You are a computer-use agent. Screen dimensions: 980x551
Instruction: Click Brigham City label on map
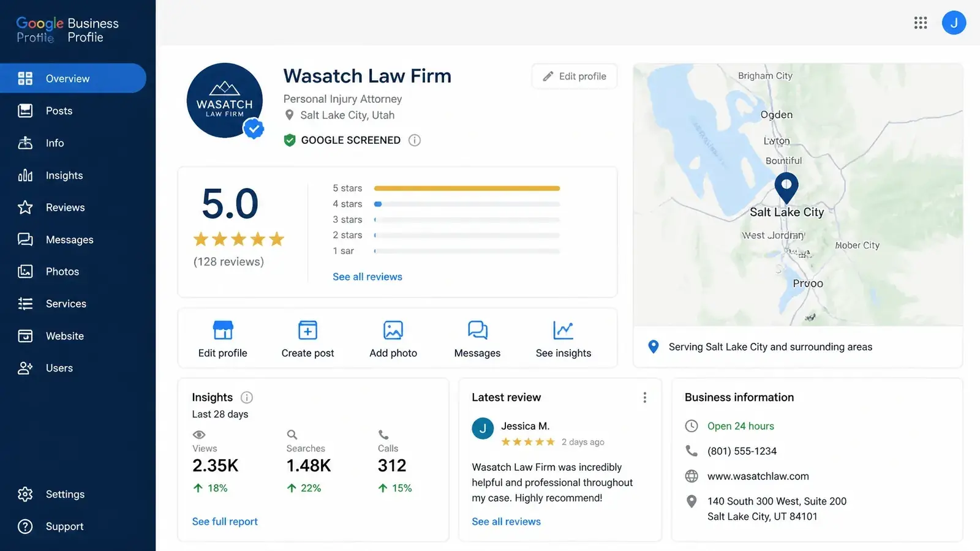coord(765,76)
